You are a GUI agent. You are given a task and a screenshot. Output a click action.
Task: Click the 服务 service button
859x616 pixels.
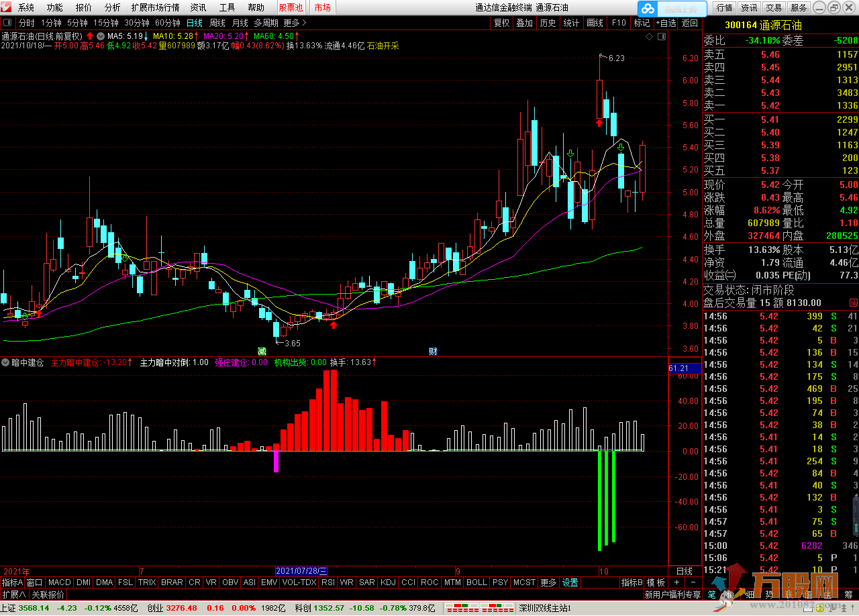coord(799,7)
